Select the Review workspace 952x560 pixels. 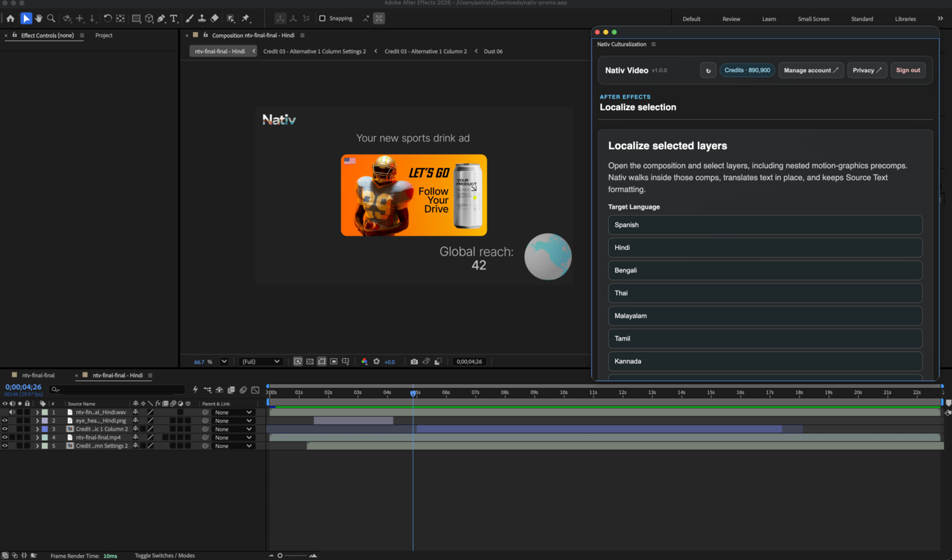(x=731, y=19)
